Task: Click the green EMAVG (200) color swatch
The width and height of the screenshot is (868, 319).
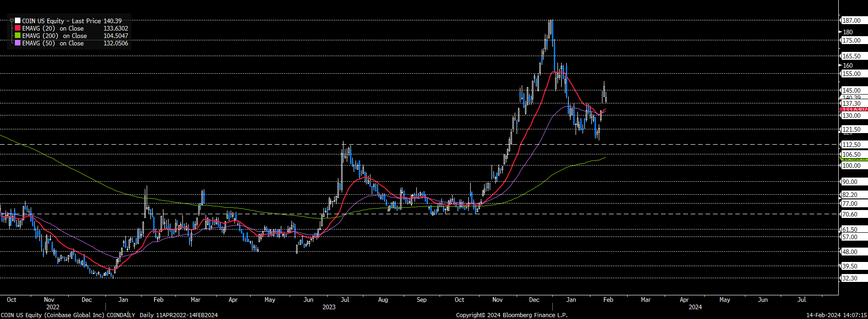Action: pos(18,36)
